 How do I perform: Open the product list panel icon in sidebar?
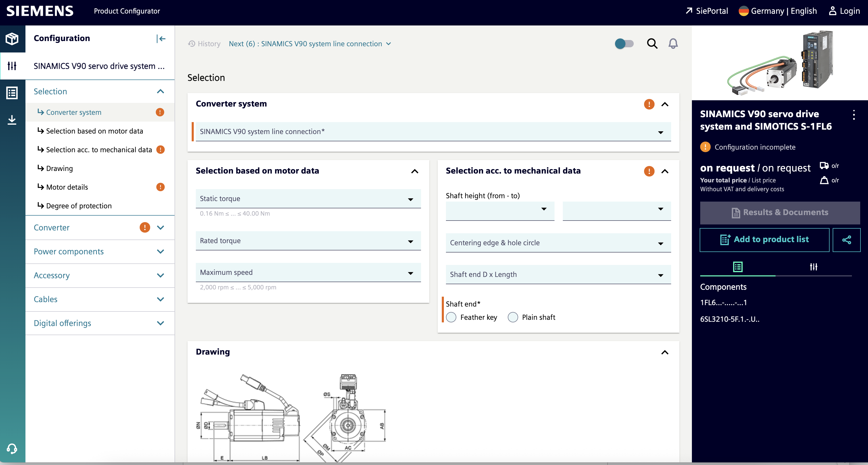click(12, 93)
